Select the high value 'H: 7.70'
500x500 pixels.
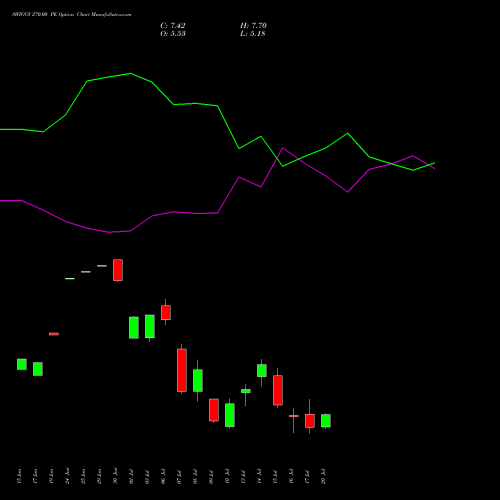click(253, 26)
